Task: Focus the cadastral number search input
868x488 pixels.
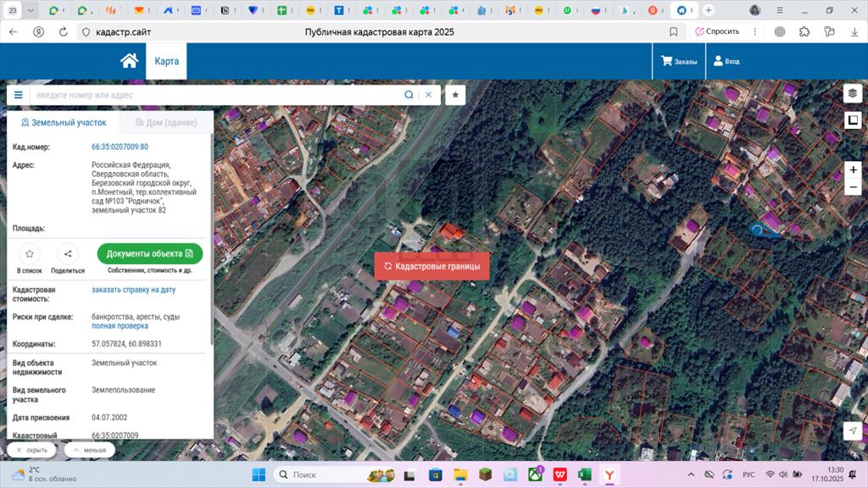Action: coord(216,95)
